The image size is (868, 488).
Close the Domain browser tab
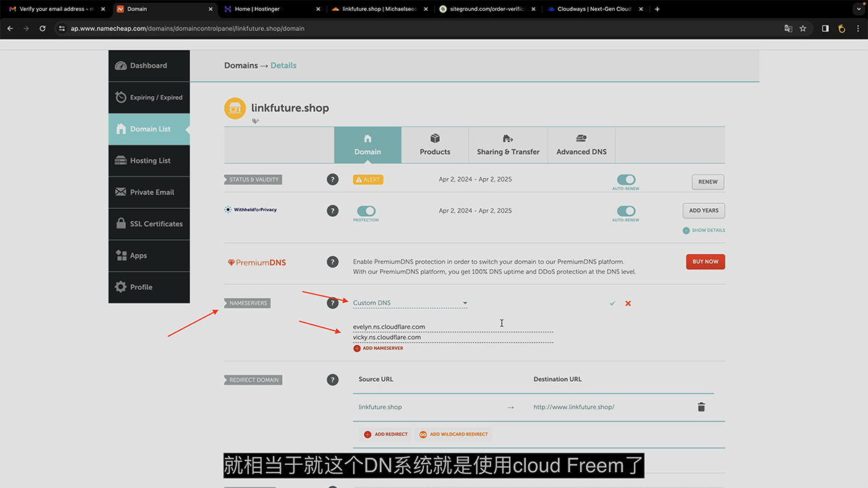[210, 9]
